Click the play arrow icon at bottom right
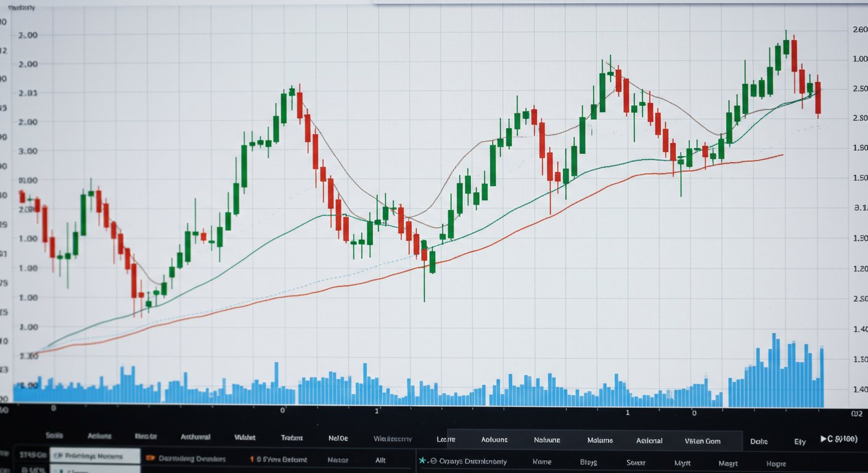868x473 pixels. tap(824, 439)
